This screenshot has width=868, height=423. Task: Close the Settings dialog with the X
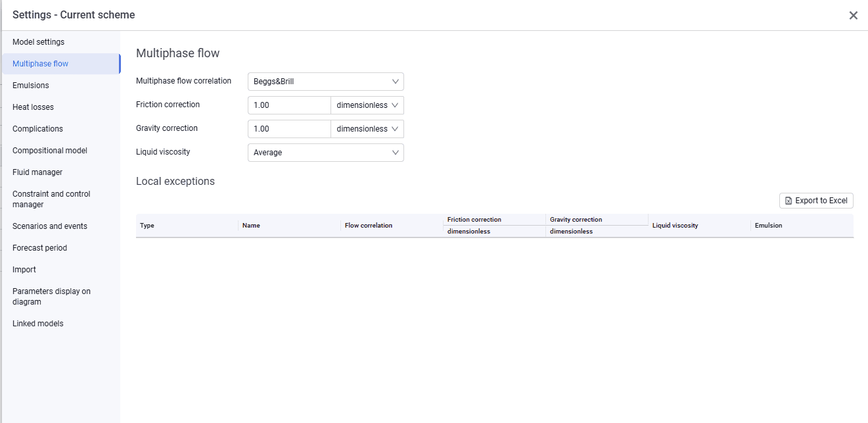pyautogui.click(x=854, y=15)
